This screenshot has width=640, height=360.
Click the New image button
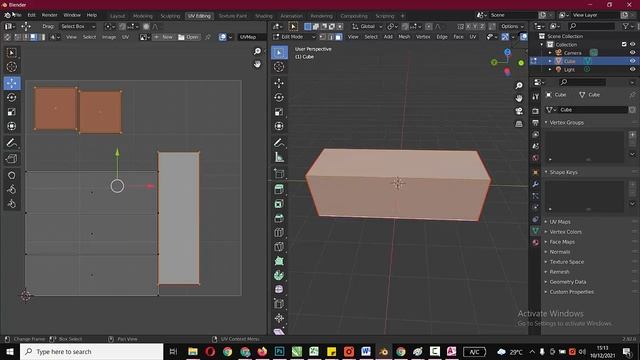click(x=163, y=37)
